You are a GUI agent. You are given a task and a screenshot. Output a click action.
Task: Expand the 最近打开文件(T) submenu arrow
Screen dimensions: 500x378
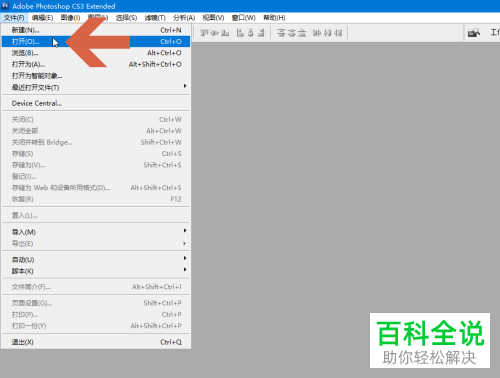pos(185,86)
